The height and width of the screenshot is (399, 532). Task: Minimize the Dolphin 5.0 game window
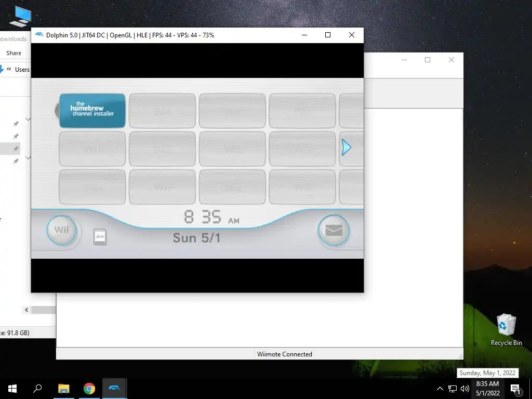(304, 35)
